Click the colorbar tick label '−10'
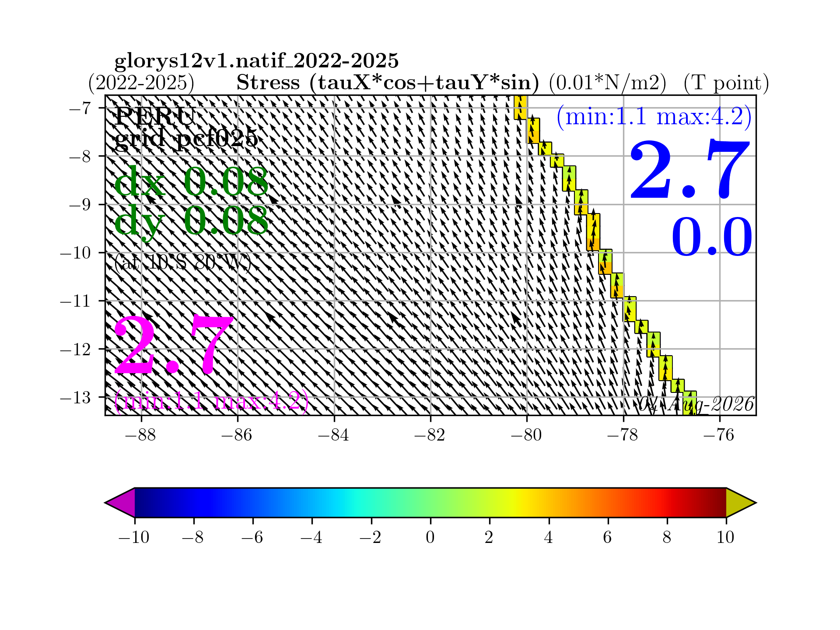 point(134,537)
